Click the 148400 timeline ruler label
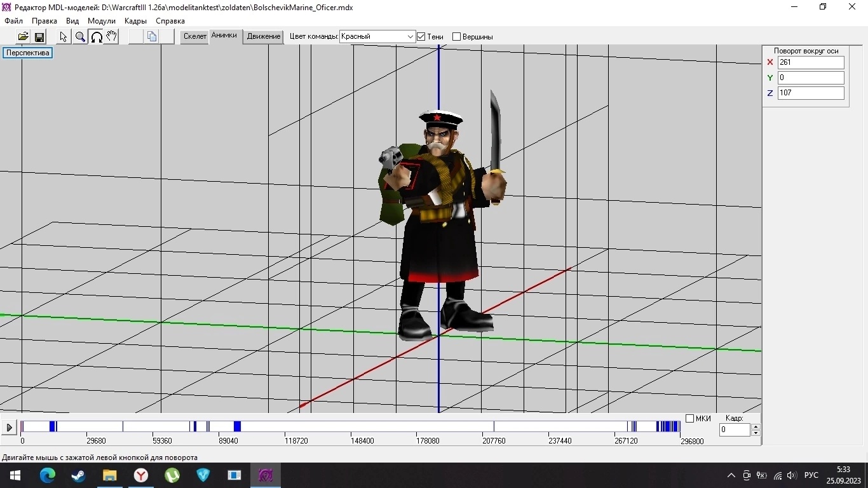Viewport: 868px width, 488px height. (362, 441)
